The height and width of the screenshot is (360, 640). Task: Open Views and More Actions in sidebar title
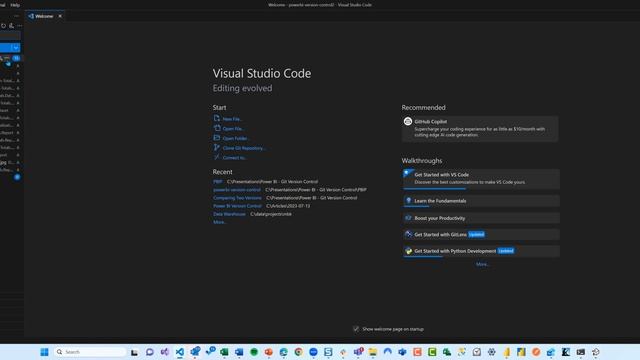point(16,16)
